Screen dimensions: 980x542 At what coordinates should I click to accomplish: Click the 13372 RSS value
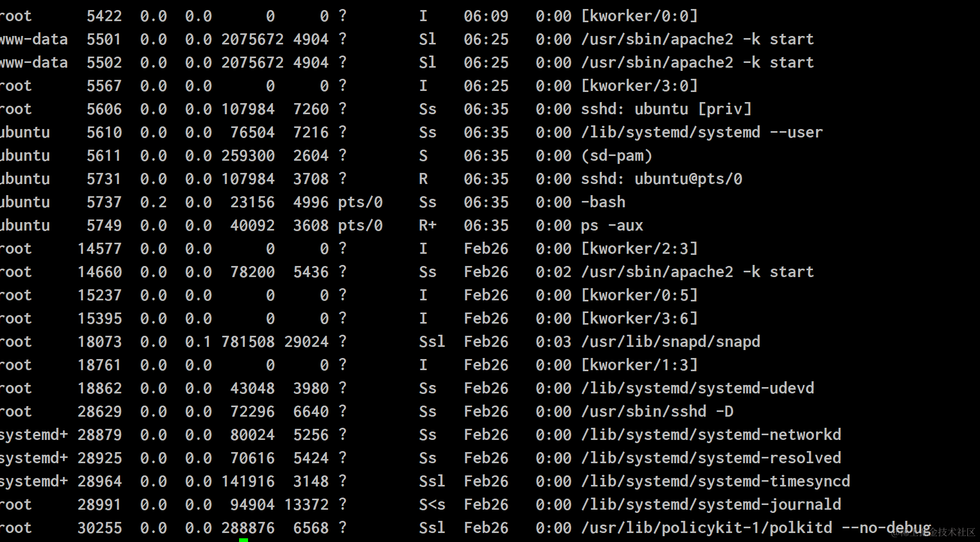coord(307,504)
